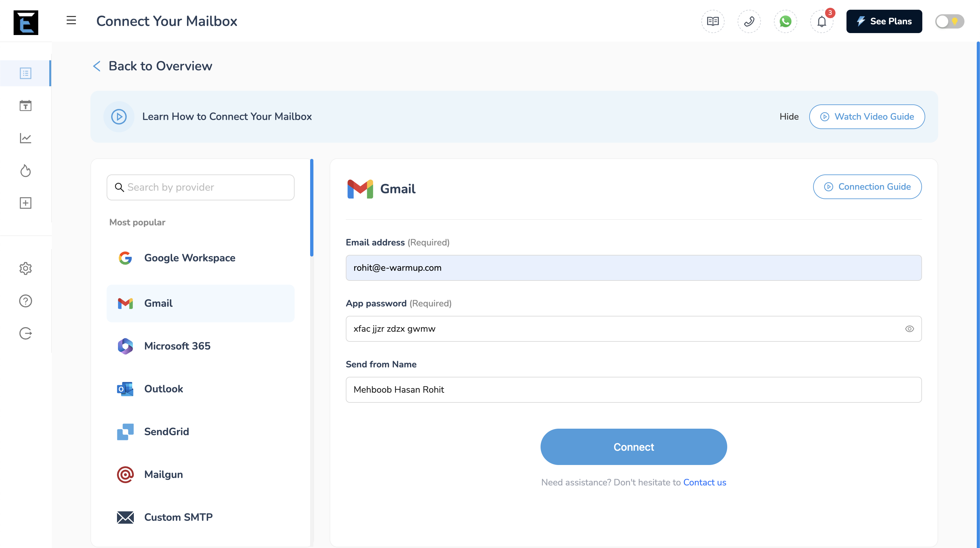Click the phone call icon

[749, 21]
